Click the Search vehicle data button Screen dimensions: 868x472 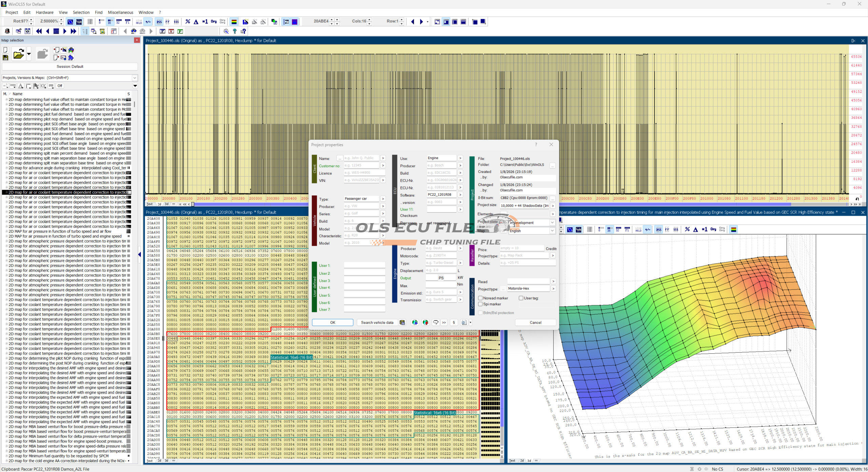(x=377, y=322)
